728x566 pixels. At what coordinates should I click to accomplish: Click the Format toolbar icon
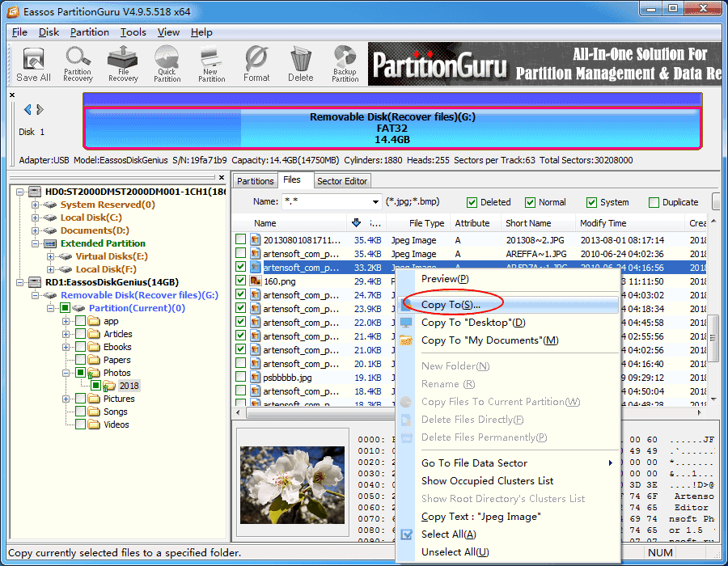pyautogui.click(x=256, y=65)
